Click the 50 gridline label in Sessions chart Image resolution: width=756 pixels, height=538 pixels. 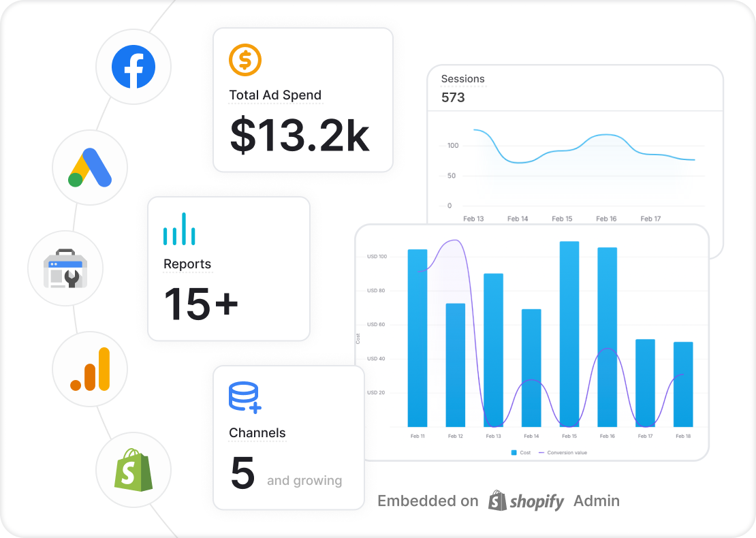coord(452,176)
